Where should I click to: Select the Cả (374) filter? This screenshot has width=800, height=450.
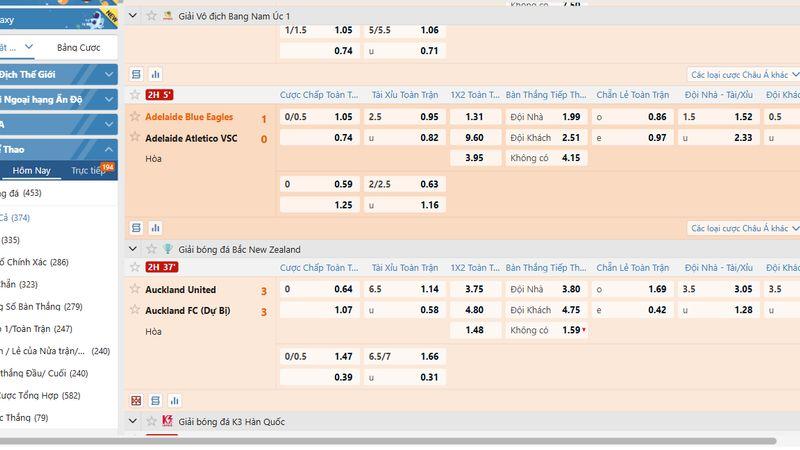pyautogui.click(x=15, y=217)
